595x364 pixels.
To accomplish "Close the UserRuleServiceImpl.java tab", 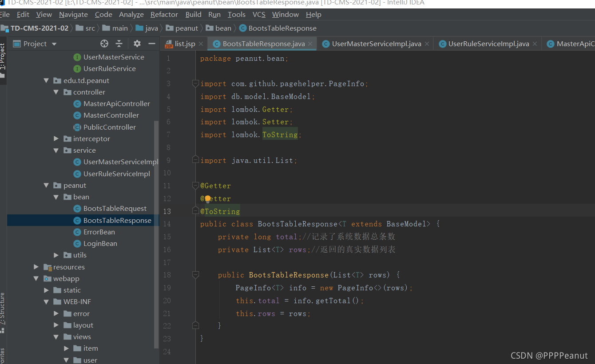I will tap(535, 44).
